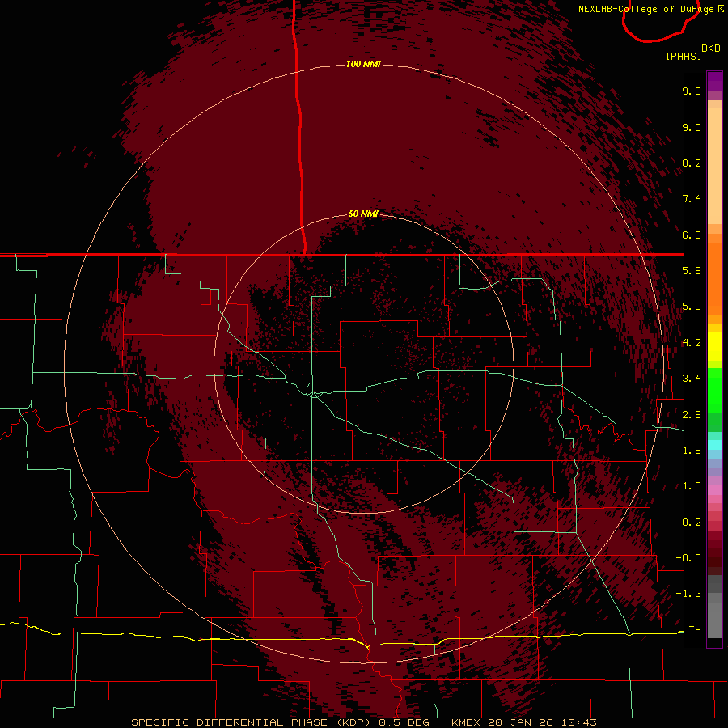Click the 9.8 value on the color scale
This screenshot has height=728, width=728.
coord(692,91)
